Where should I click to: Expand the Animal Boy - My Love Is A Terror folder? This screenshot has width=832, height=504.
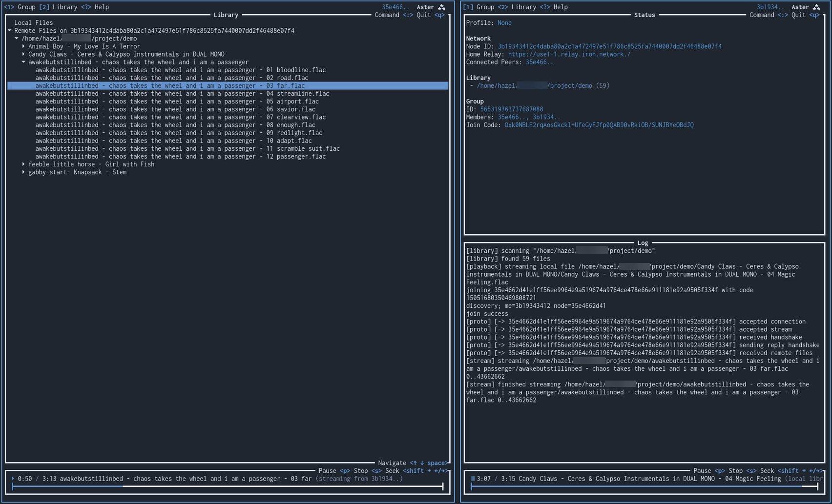(x=23, y=46)
